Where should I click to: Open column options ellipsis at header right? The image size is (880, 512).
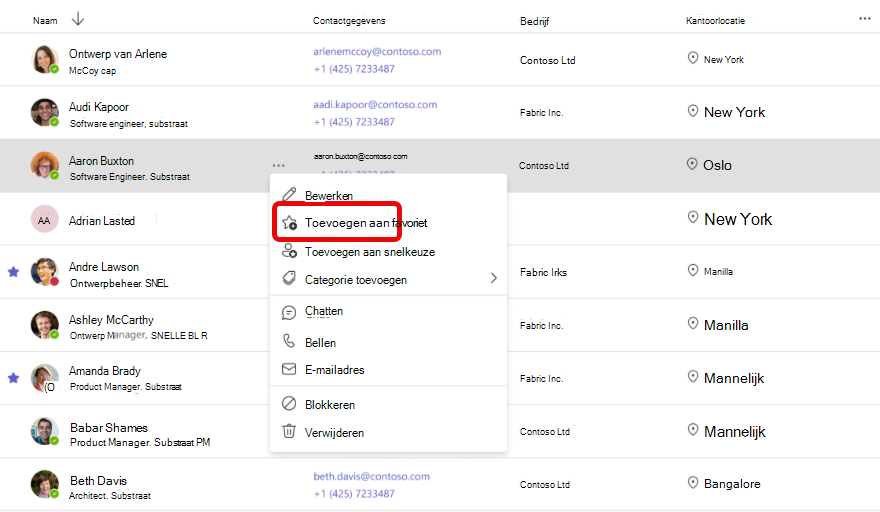(x=864, y=19)
